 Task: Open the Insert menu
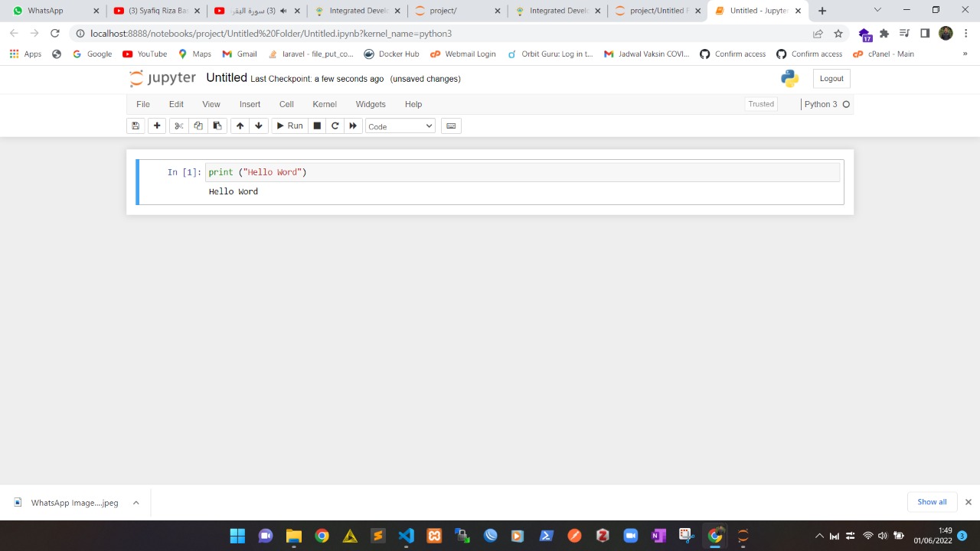click(x=250, y=104)
